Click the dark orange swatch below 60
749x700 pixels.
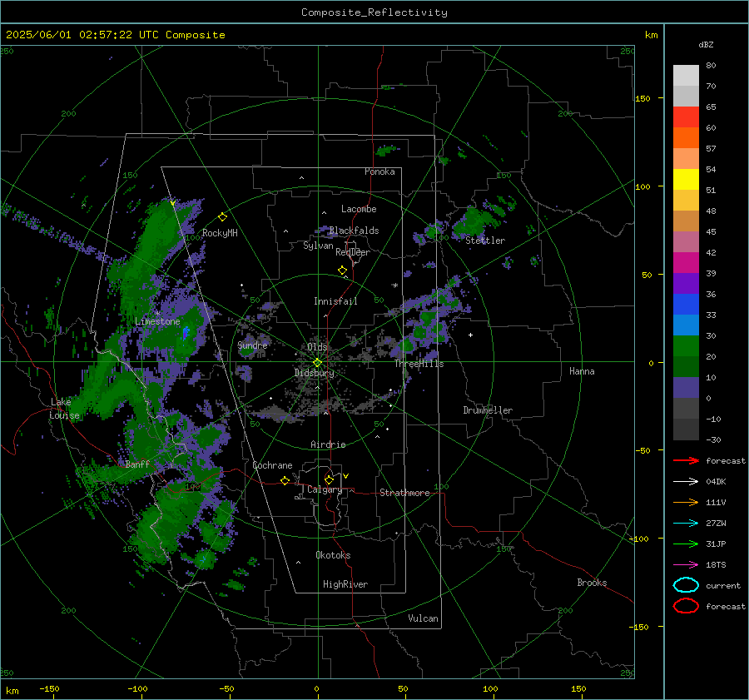pos(686,138)
